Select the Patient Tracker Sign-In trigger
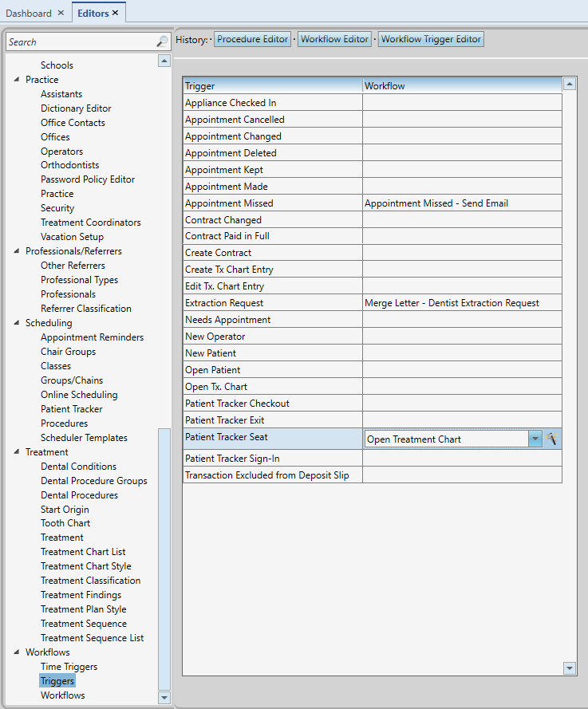This screenshot has width=588, height=709. click(x=373, y=459)
